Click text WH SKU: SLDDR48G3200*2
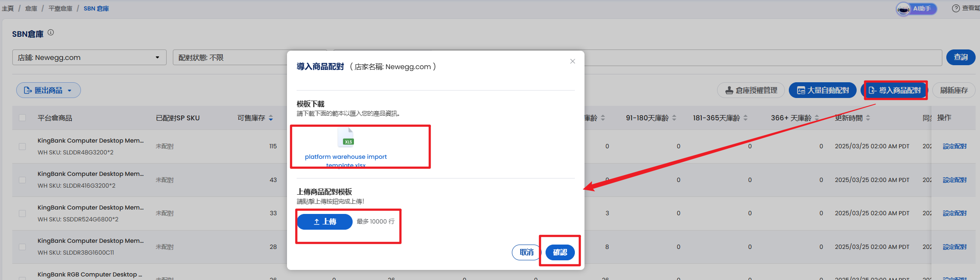Screen dimensions: 980x280 tap(75, 152)
